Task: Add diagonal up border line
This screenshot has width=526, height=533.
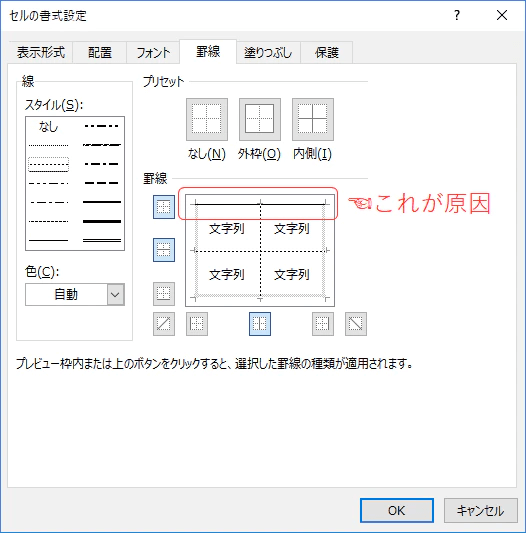Action: [x=164, y=324]
